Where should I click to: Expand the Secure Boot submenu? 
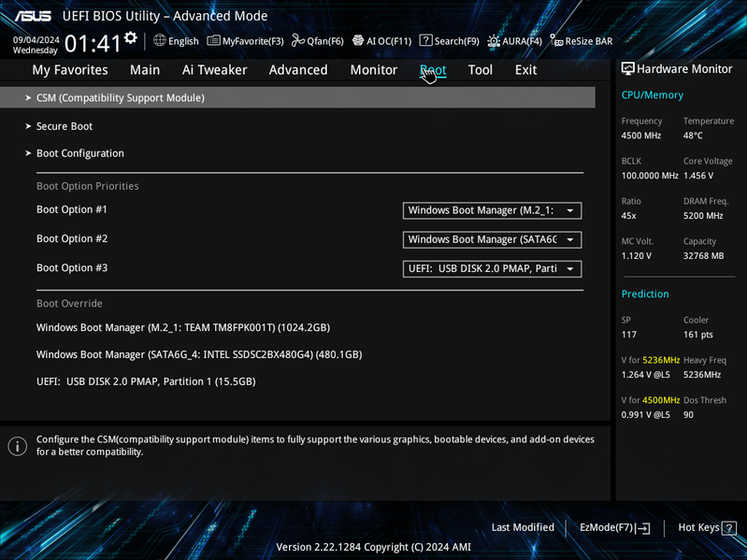[x=65, y=126]
